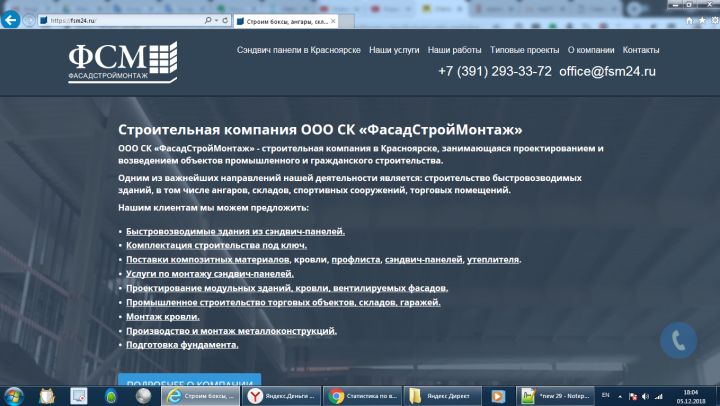Click the volume speaker tray icon
Viewport: 720px width, 406px height.
pyautogui.click(x=646, y=396)
